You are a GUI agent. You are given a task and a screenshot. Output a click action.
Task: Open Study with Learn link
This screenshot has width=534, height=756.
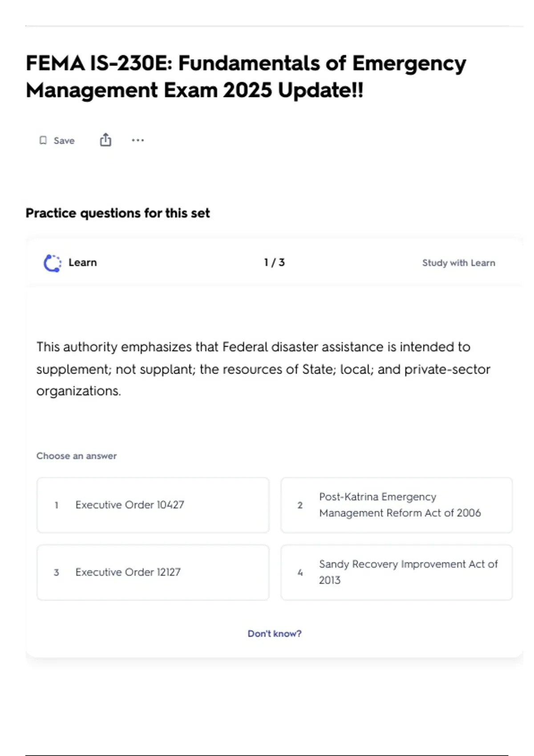tap(459, 263)
